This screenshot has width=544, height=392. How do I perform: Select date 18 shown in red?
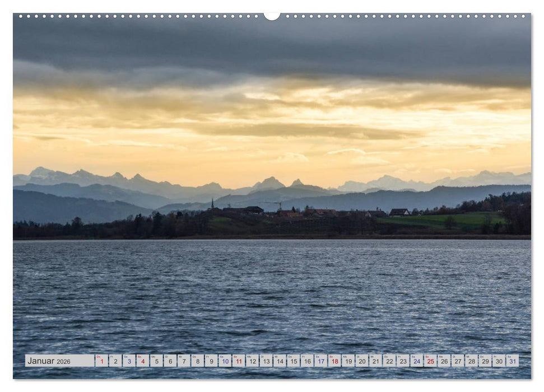(335, 361)
